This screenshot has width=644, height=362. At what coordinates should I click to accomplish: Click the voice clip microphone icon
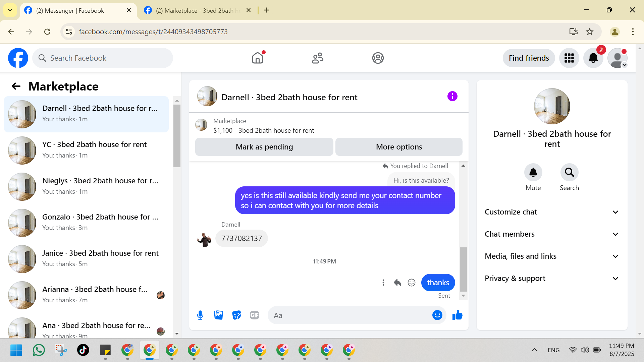200,315
